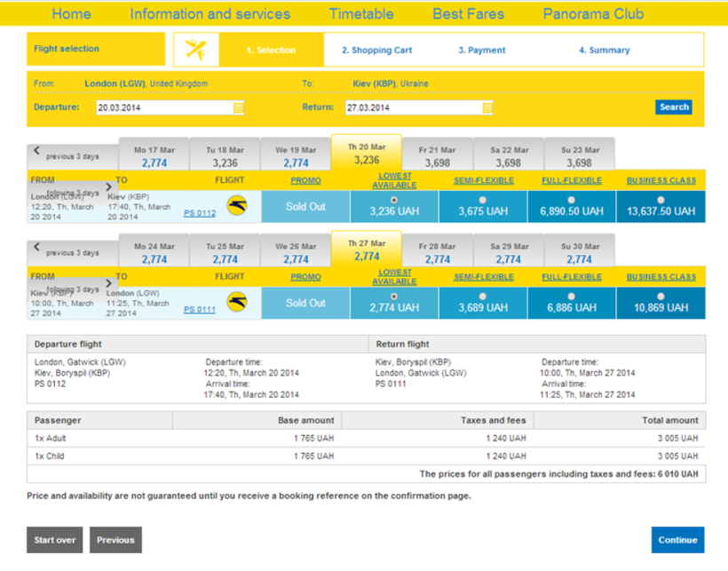Choose Su 23 Mar outbound date tab
The width and height of the screenshot is (728, 571).
pos(580,155)
